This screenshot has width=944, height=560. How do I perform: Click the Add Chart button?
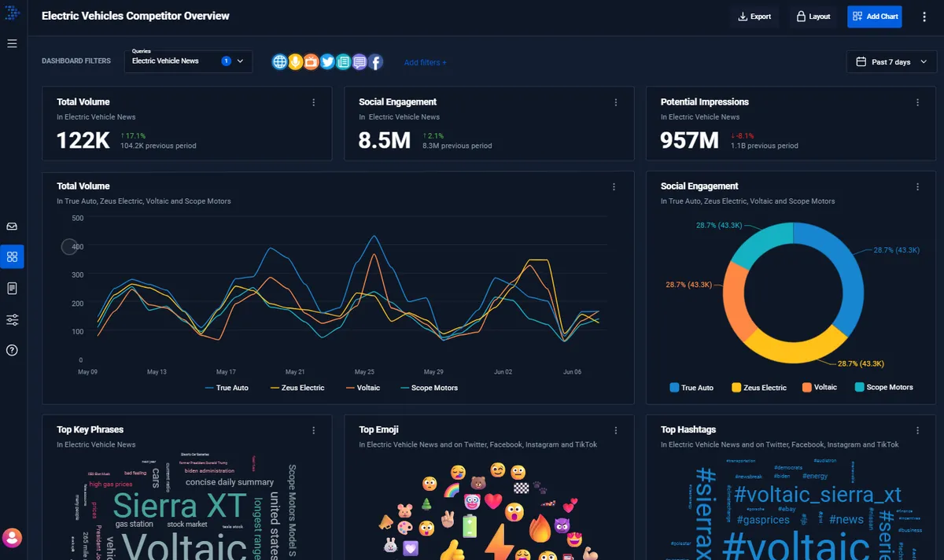pyautogui.click(x=875, y=17)
